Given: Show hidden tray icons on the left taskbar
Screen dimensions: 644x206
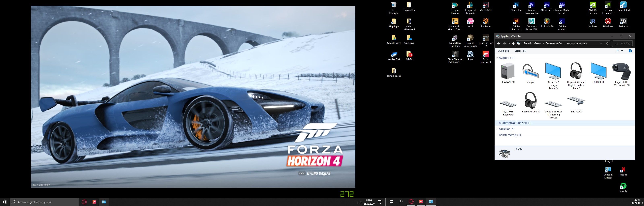Looking at the screenshot, I should pos(360,202).
